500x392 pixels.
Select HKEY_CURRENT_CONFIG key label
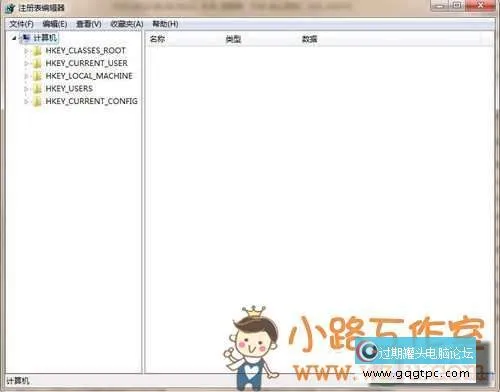[x=91, y=101]
